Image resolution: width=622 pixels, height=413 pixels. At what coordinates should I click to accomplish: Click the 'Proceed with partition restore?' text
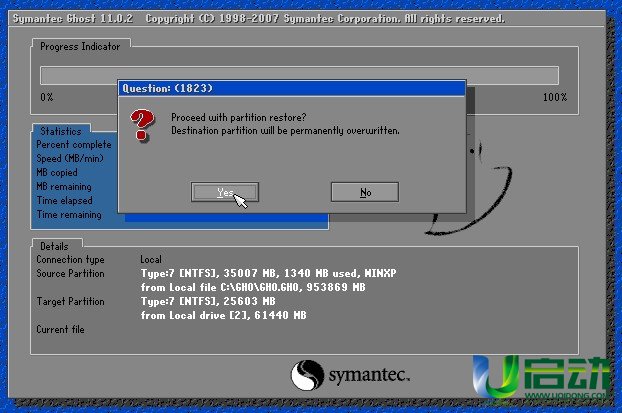click(x=238, y=117)
